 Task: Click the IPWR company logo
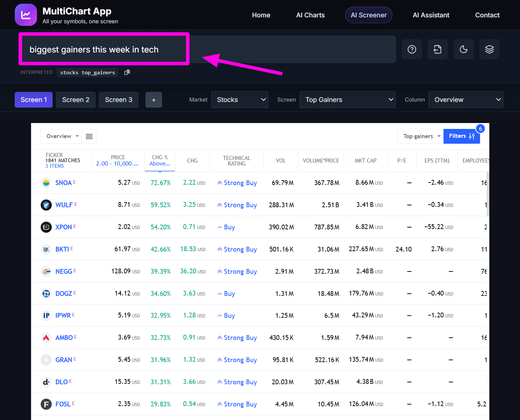pyautogui.click(x=46, y=315)
